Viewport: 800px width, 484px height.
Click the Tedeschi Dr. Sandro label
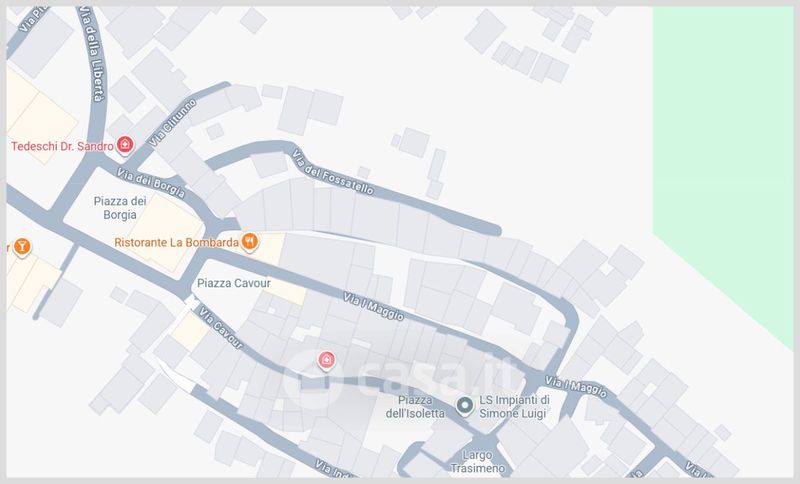point(62,146)
